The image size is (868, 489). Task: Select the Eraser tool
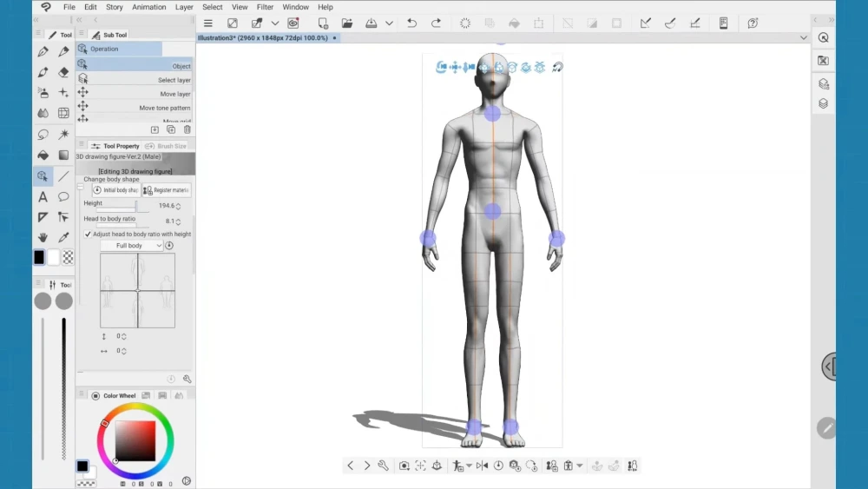click(x=63, y=72)
